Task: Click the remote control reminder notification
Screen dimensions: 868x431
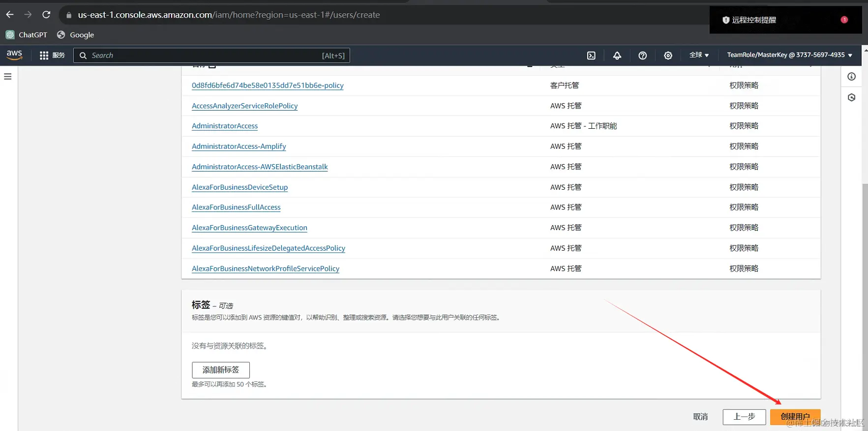Action: coord(785,20)
